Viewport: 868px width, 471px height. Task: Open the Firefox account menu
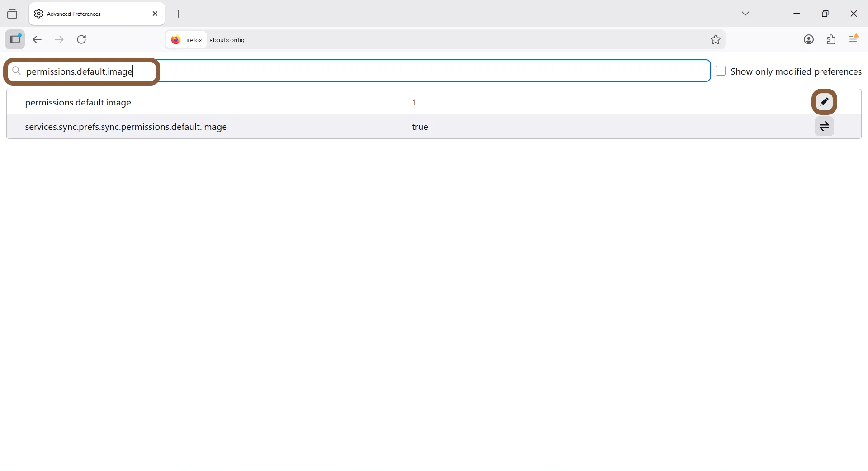coord(809,40)
